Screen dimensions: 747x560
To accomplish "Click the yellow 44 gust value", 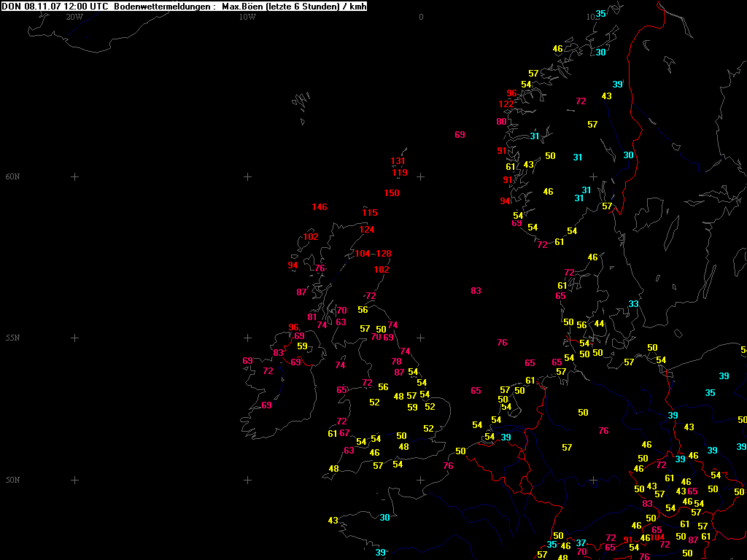I will 599,324.
